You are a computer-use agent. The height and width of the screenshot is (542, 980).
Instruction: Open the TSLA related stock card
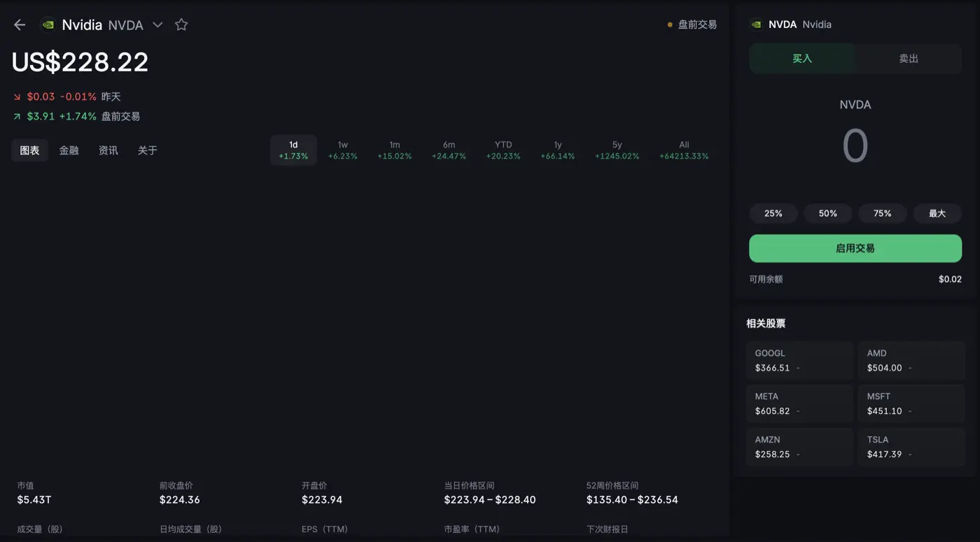pos(911,447)
